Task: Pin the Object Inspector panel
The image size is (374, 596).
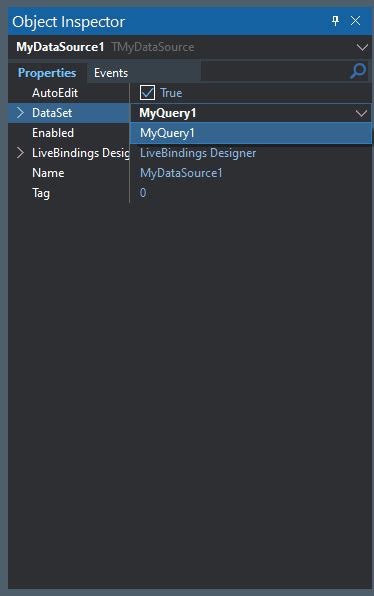Action: (x=335, y=21)
